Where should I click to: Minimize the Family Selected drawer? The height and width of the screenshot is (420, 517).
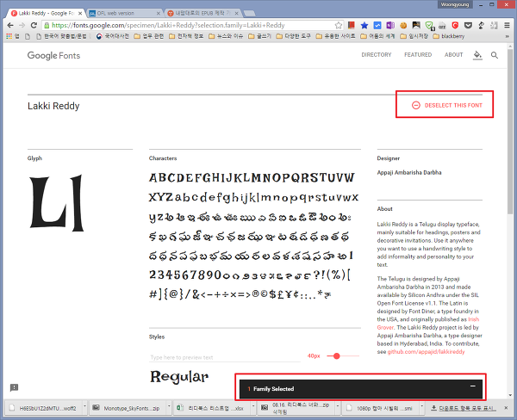(x=473, y=386)
